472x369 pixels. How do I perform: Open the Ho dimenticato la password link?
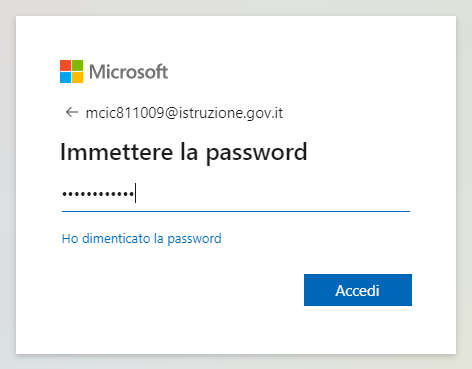142,239
